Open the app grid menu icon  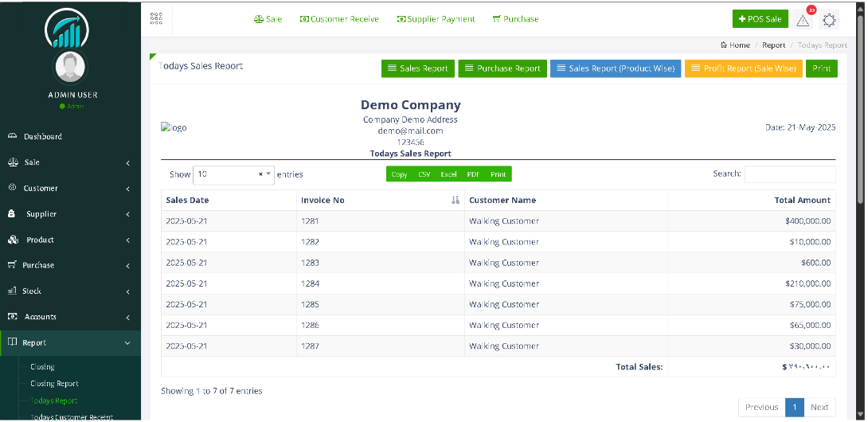coord(156,18)
